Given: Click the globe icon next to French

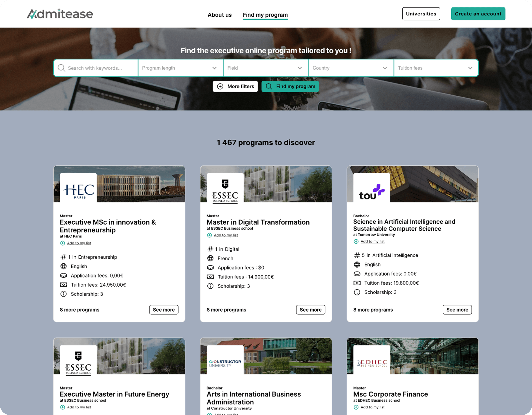Looking at the screenshot, I should coord(210,258).
